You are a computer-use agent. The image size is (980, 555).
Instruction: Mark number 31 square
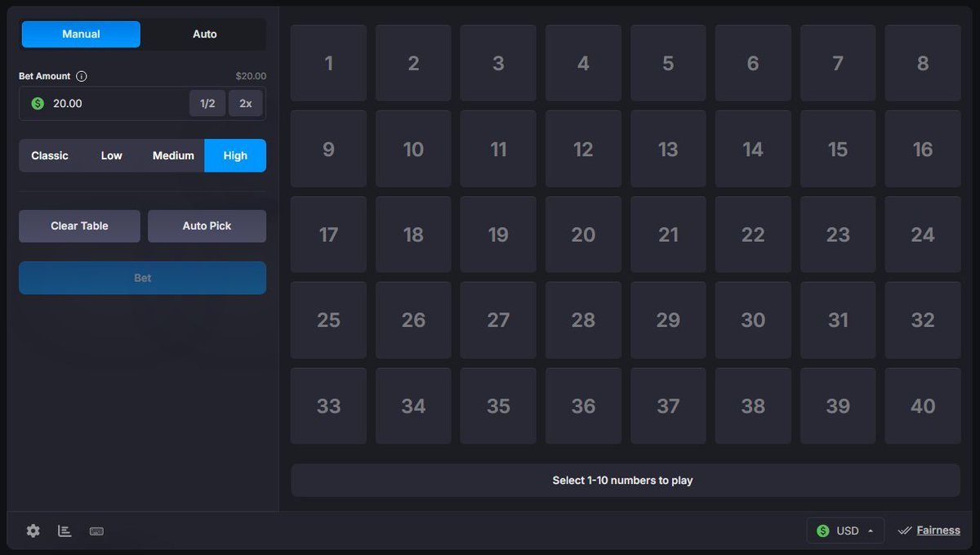click(x=838, y=320)
